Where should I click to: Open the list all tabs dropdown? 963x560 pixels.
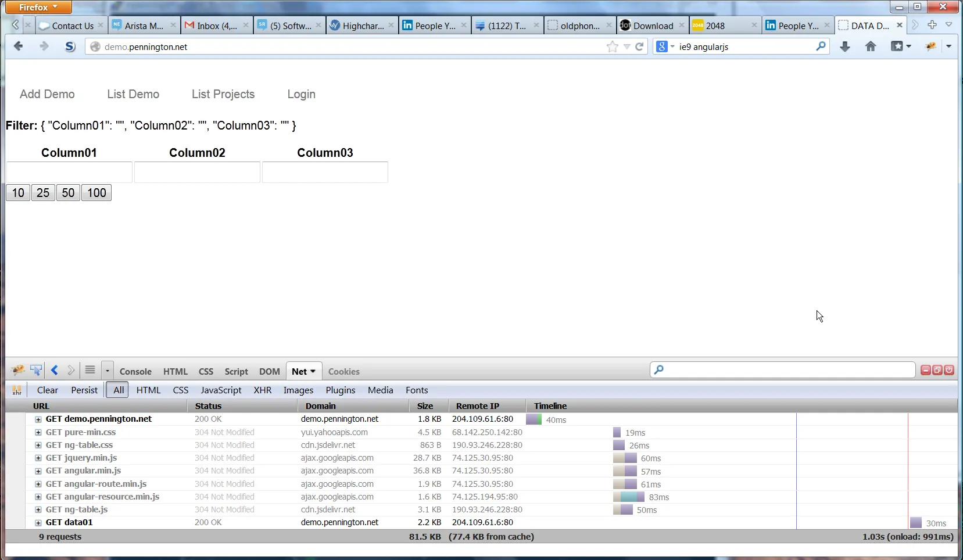[x=948, y=24]
